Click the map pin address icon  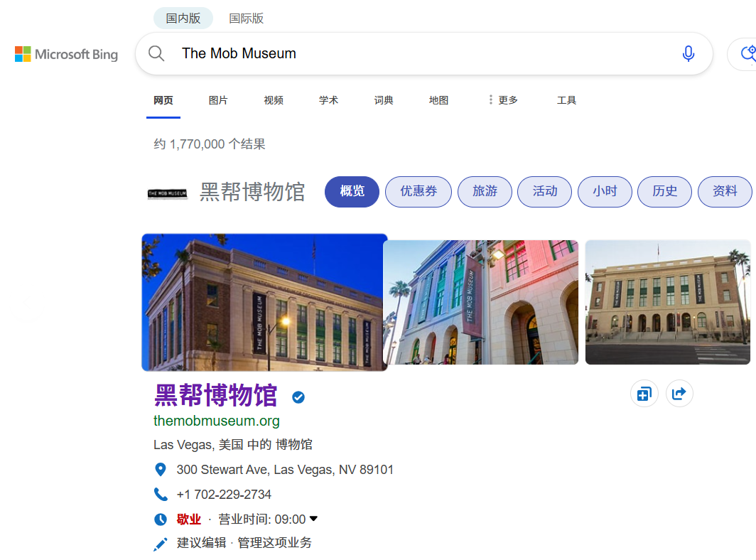[x=161, y=469]
